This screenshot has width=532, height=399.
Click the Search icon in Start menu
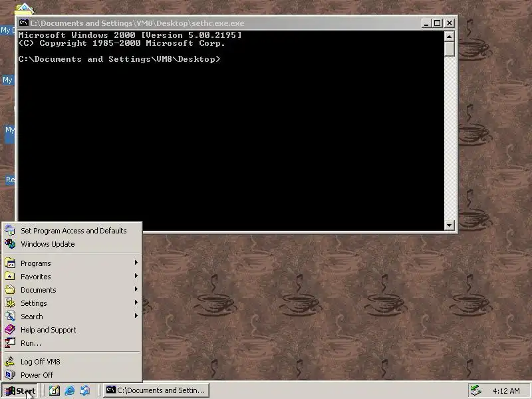pos(10,317)
